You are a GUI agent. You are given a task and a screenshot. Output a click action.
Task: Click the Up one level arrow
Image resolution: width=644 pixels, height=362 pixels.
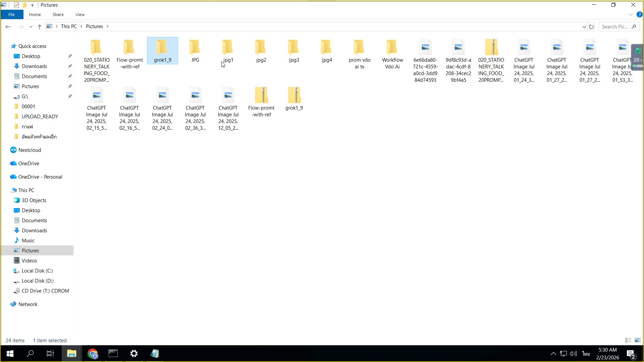click(40, 26)
